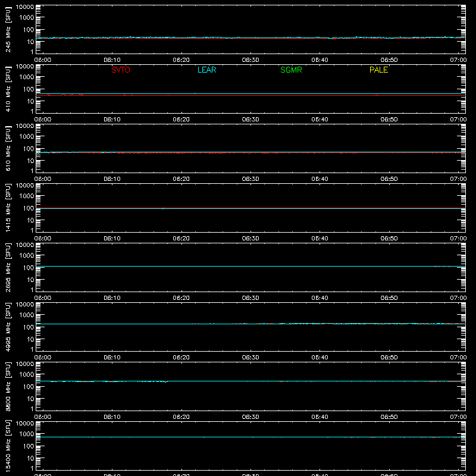Click the cyan flux trace in the 15400 MHz plot
The height and width of the screenshot is (476, 476).
[250, 437]
